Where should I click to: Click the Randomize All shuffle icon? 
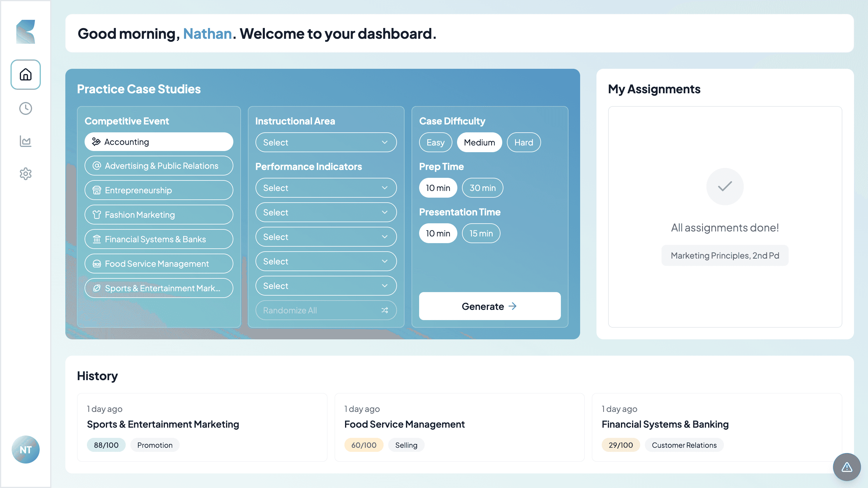(x=385, y=310)
